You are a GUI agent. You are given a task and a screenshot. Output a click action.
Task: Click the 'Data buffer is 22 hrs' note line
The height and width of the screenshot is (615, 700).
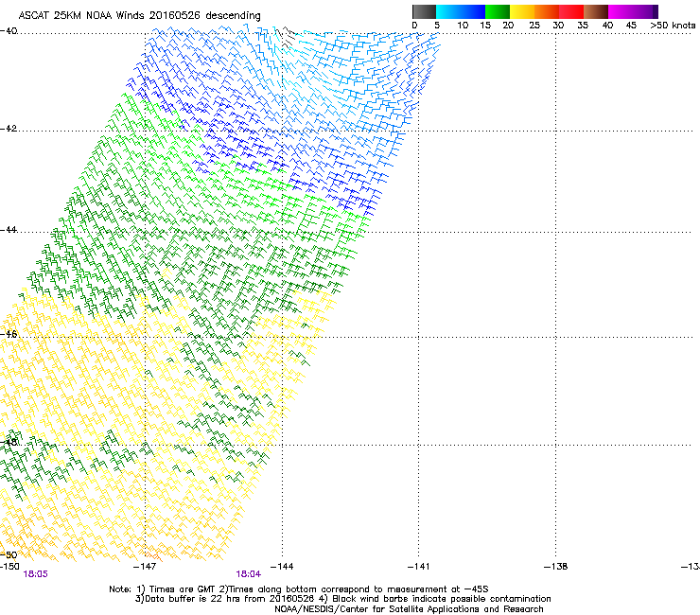tap(342, 599)
